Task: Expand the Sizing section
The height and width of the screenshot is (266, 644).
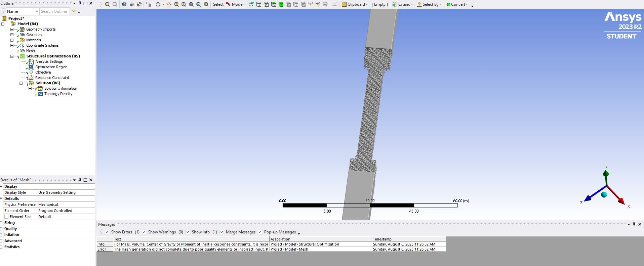Action: click(1, 223)
